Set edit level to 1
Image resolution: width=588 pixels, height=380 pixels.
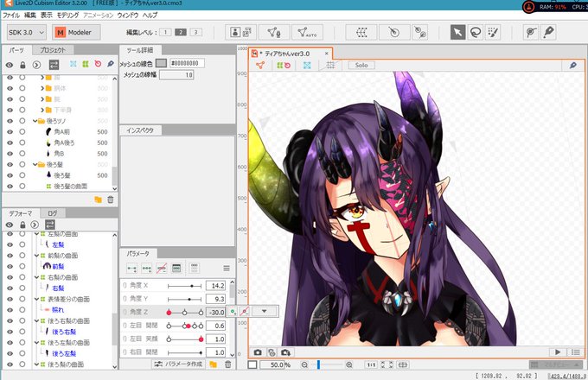coord(165,32)
